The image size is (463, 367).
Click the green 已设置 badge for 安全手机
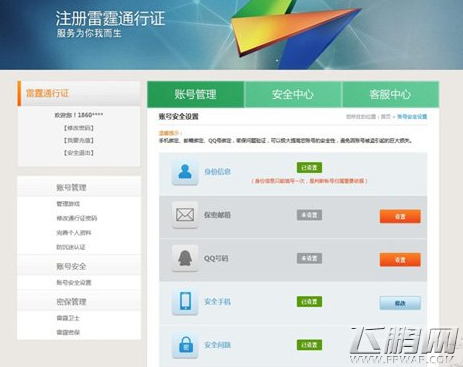(x=309, y=302)
